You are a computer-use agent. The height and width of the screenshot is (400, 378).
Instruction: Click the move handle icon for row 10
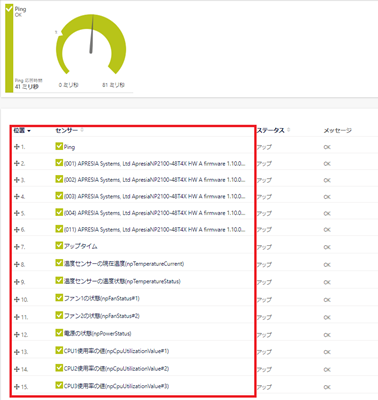pos(17,299)
